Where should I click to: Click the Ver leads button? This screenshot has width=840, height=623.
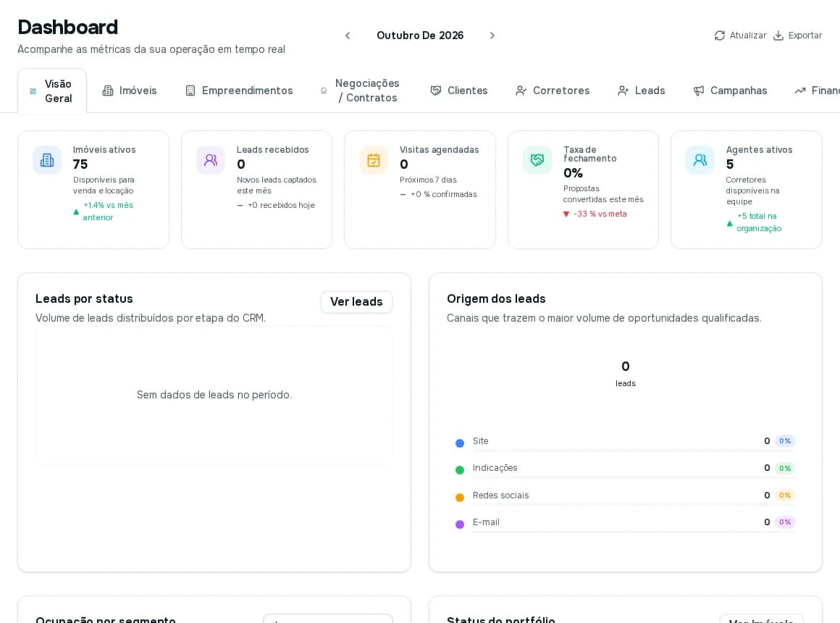[356, 302]
